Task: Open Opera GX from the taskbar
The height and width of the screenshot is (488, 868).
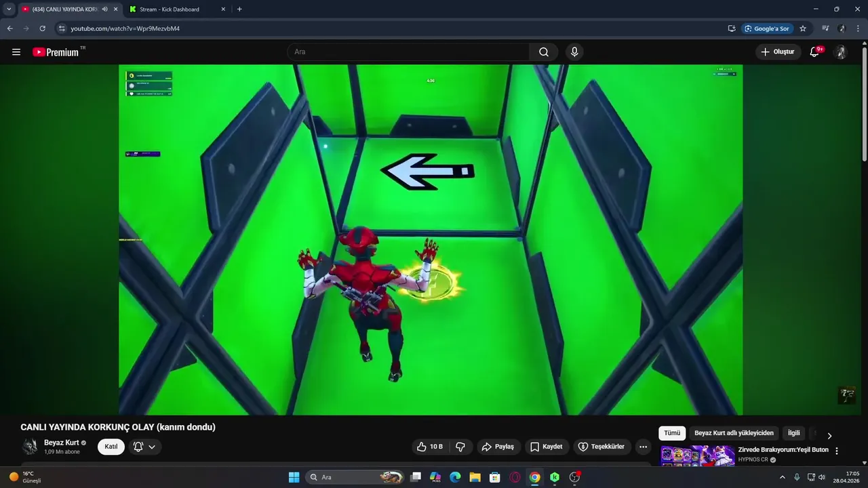Action: (x=515, y=477)
